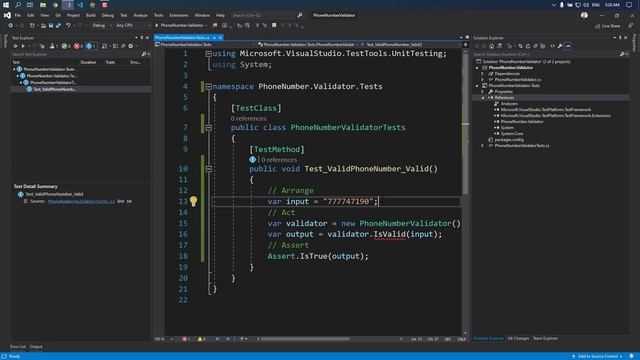
Task: Click the Run test play button beside Run All
Action: pos(23,46)
